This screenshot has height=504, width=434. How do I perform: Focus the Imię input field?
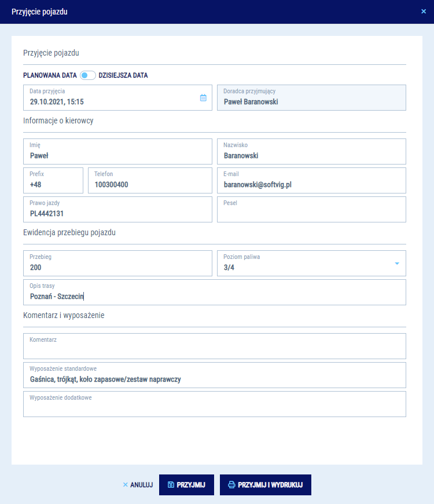click(x=117, y=152)
